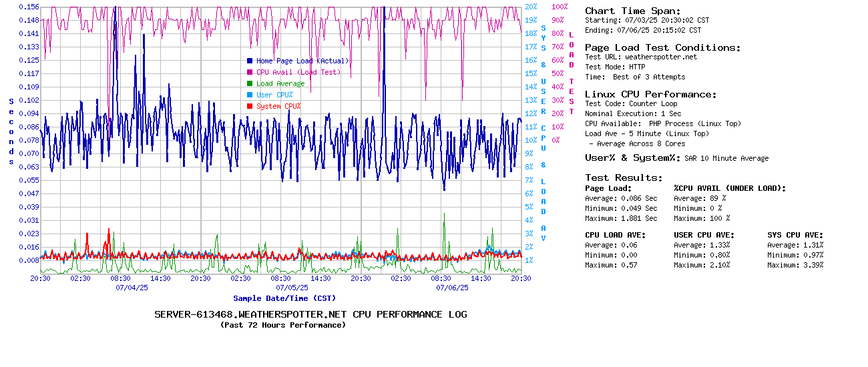Select the green Load Average legend swatch
This screenshot has height=367, width=868.
(250, 83)
